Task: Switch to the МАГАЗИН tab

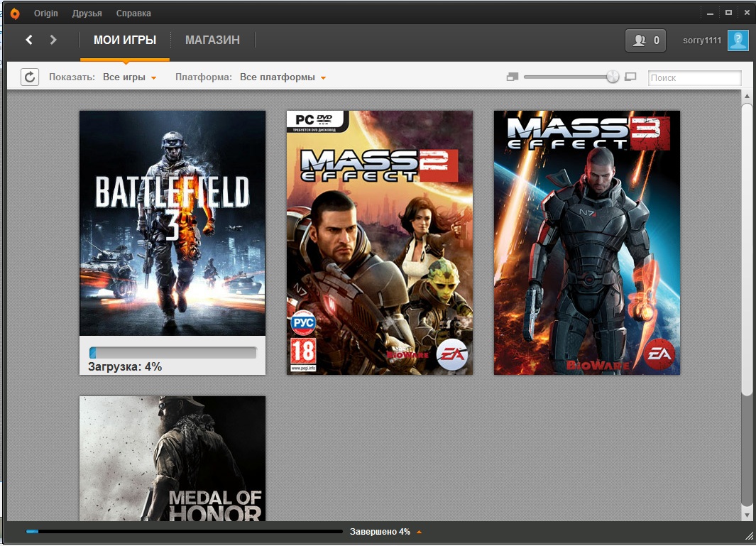Action: [x=213, y=40]
